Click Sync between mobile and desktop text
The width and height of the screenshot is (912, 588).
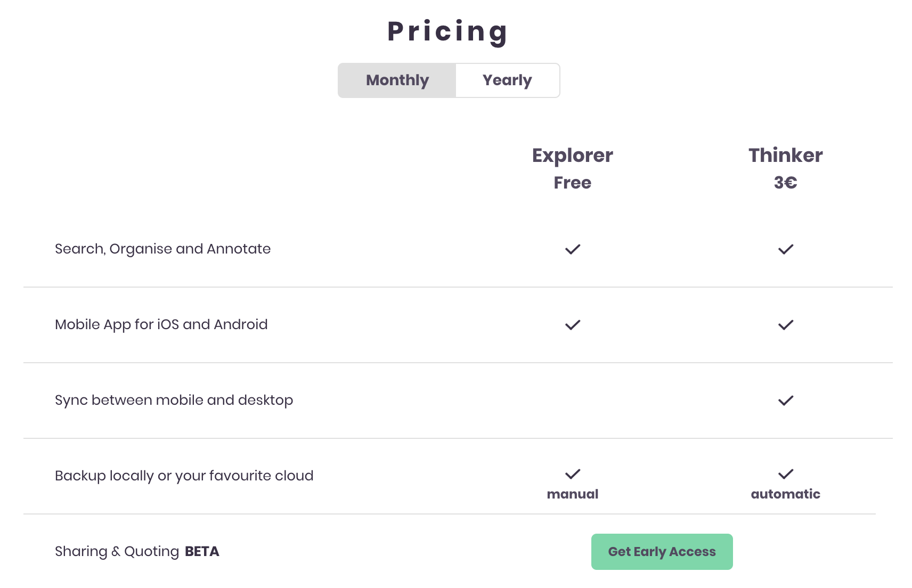pos(174,400)
